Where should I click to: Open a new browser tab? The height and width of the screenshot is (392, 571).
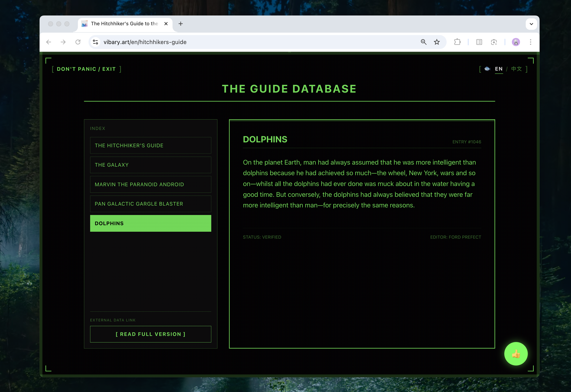coord(181,24)
